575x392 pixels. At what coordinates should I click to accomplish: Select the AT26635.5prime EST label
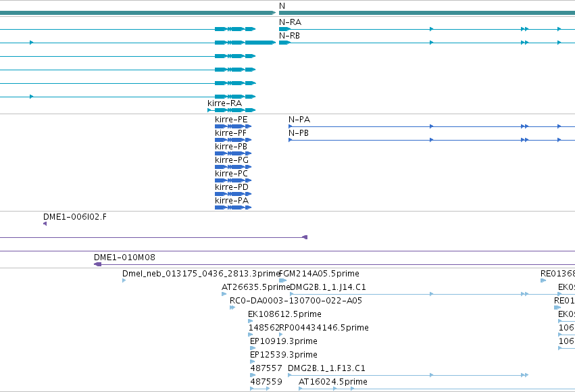(255, 287)
